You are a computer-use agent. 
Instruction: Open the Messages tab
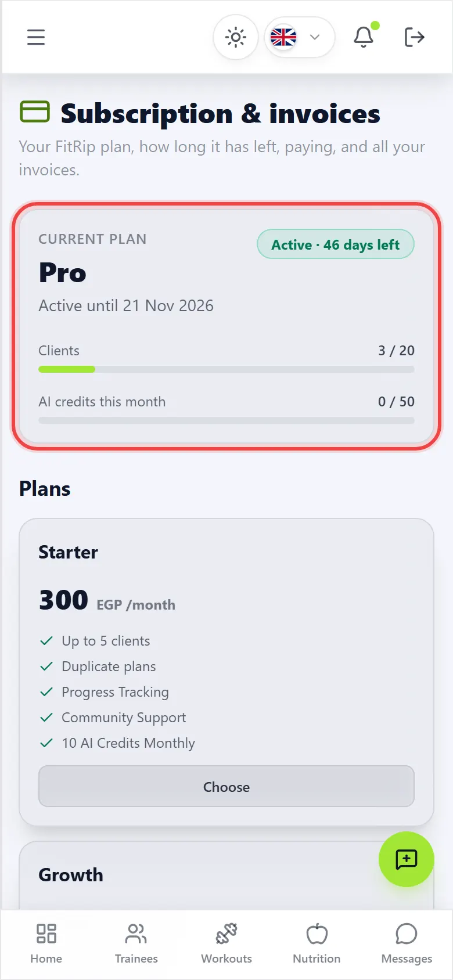pos(407,944)
